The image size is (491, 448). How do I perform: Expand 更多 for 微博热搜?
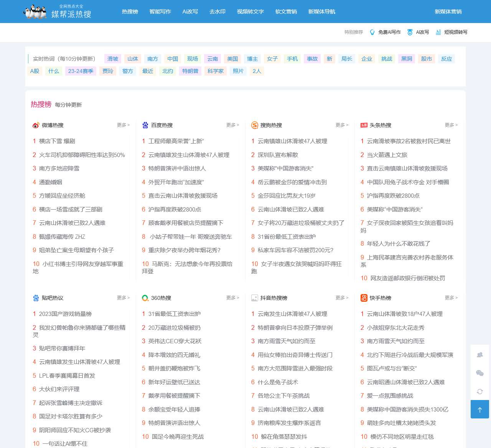[123, 125]
